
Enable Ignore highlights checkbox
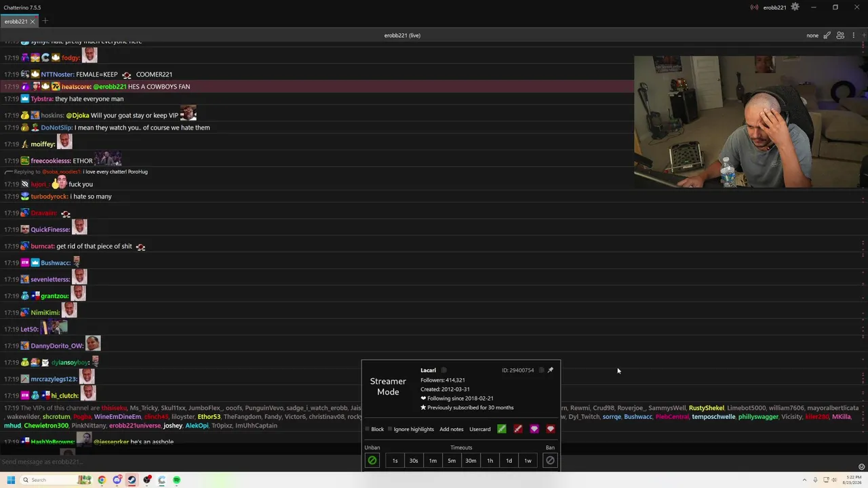click(390, 429)
